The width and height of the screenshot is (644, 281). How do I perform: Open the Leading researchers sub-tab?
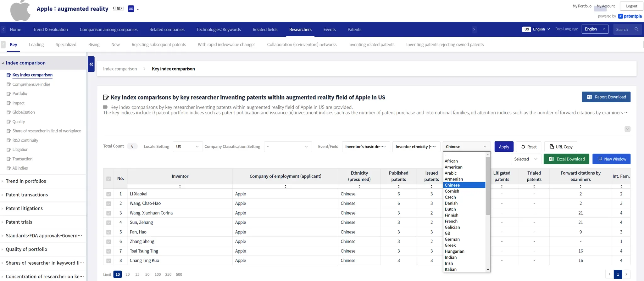tap(36, 45)
